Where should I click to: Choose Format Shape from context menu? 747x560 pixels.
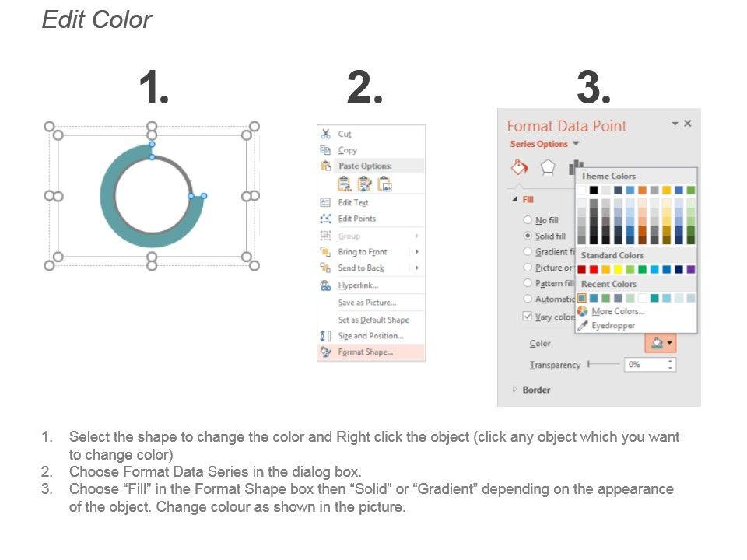(365, 352)
